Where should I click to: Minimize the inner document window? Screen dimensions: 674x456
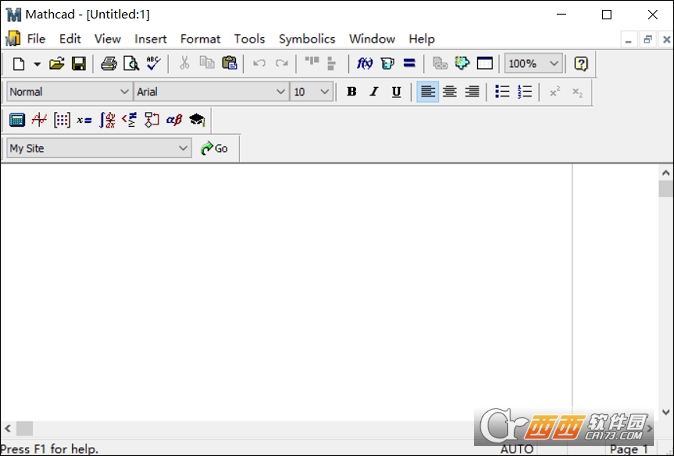[x=628, y=40]
